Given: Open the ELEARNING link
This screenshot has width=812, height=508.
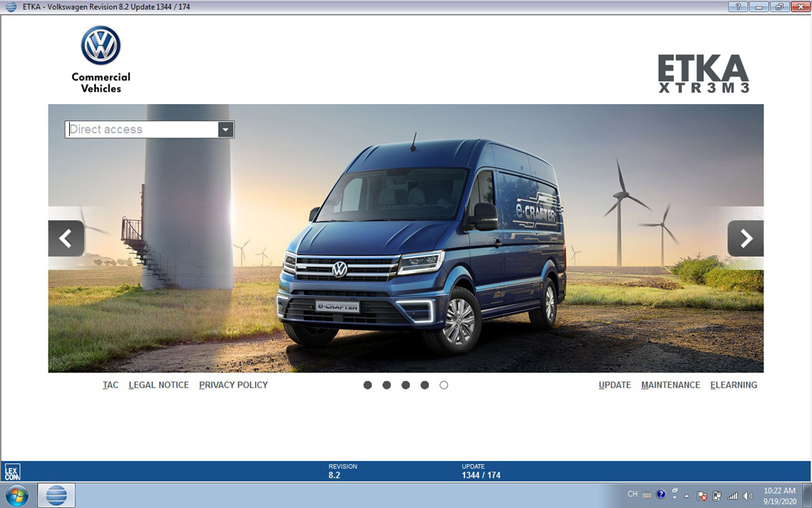Looking at the screenshot, I should [x=734, y=385].
